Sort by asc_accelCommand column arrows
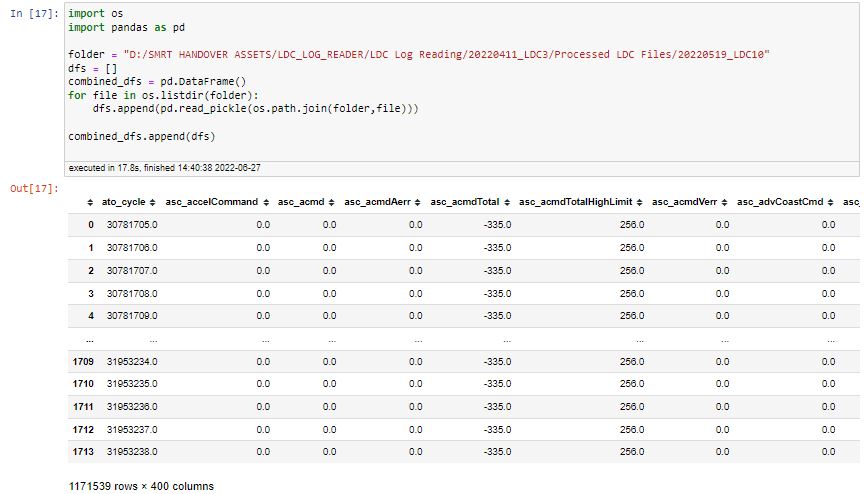 [x=266, y=203]
